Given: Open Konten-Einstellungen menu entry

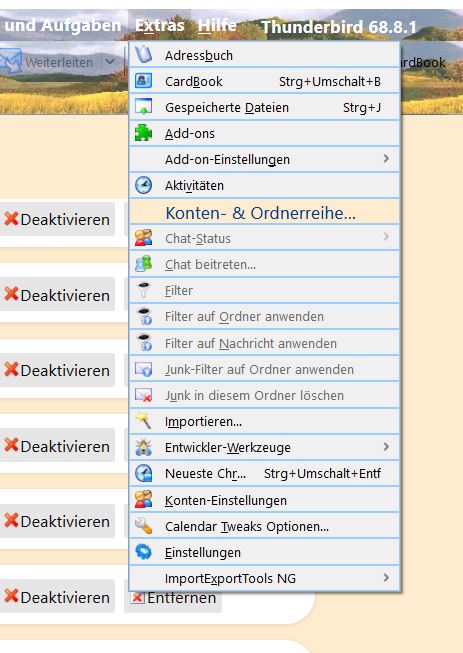Looking at the screenshot, I should 264,500.
